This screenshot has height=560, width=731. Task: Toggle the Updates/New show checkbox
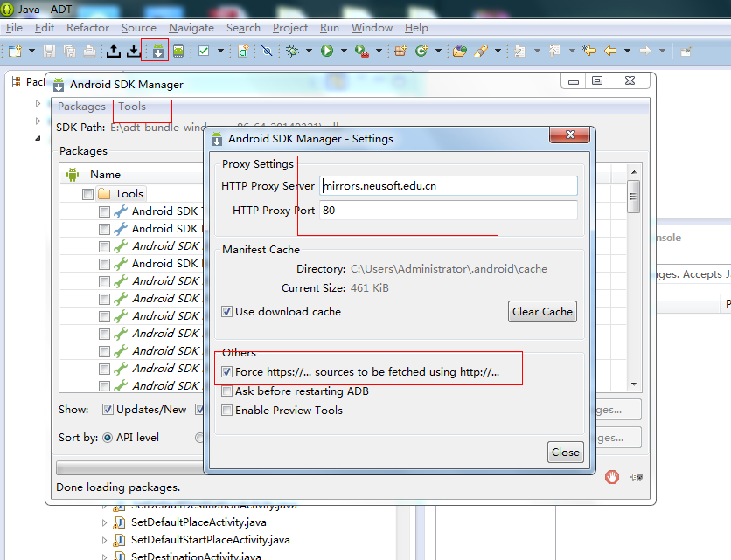tap(108, 410)
